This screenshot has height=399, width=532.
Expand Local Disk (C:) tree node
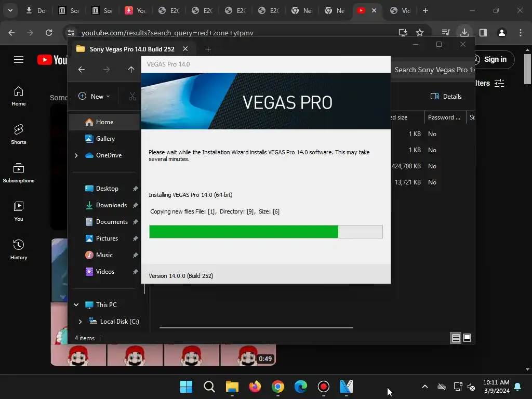(80, 321)
